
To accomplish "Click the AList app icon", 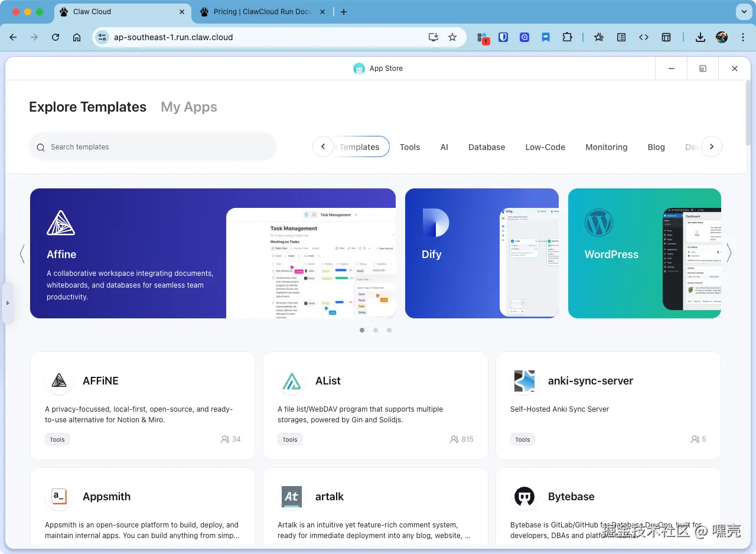I will tap(291, 382).
